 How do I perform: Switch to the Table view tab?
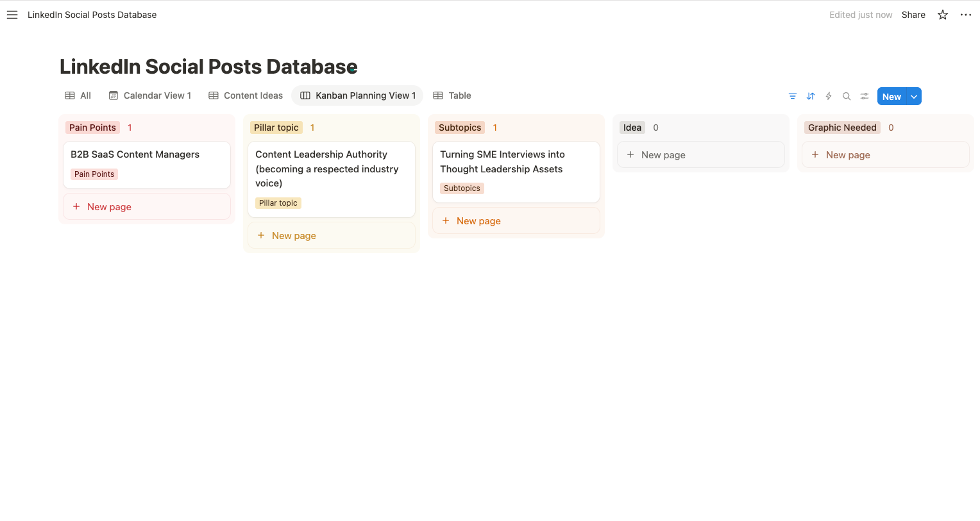452,95
